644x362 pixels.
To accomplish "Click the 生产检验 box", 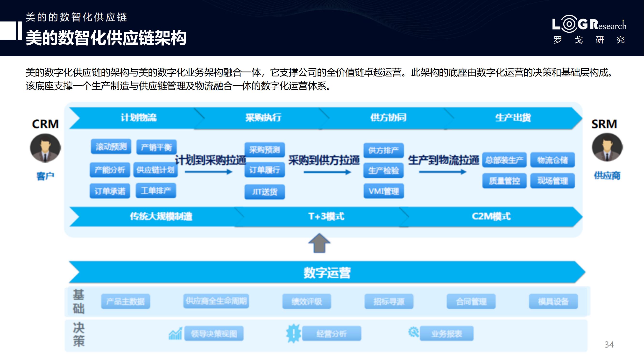I will [383, 171].
